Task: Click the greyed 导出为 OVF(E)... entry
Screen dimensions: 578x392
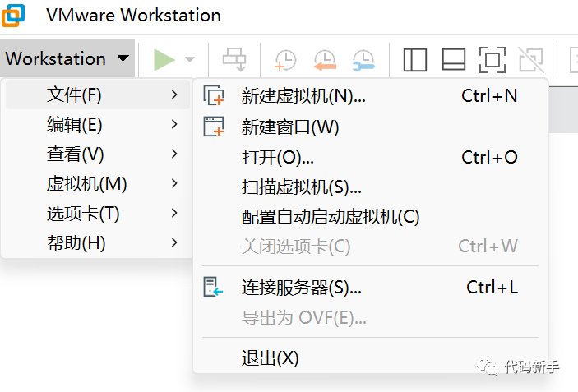Action: tap(371, 317)
